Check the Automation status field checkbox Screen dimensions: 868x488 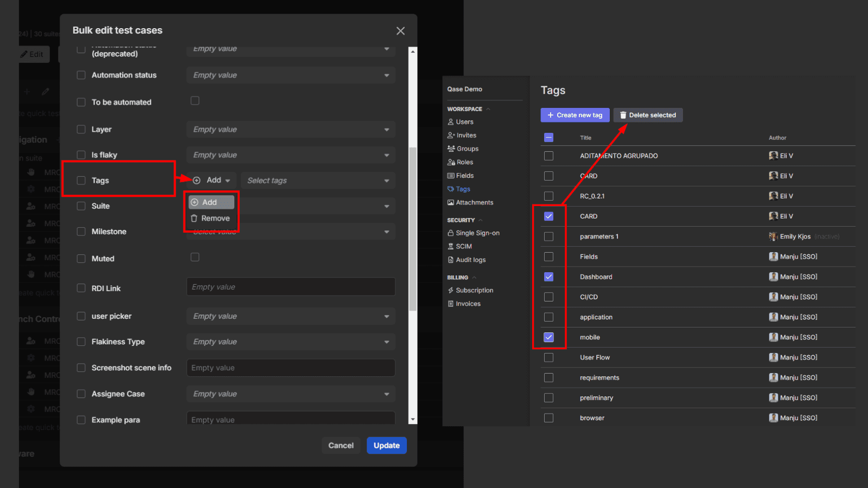(81, 75)
